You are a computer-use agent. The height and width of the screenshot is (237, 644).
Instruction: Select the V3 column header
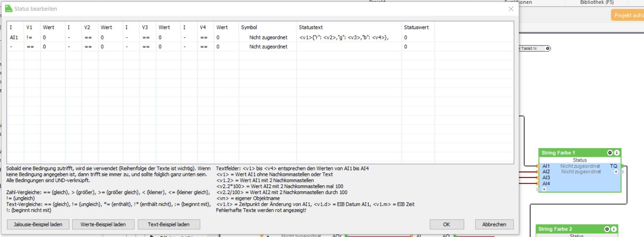[x=148, y=27]
